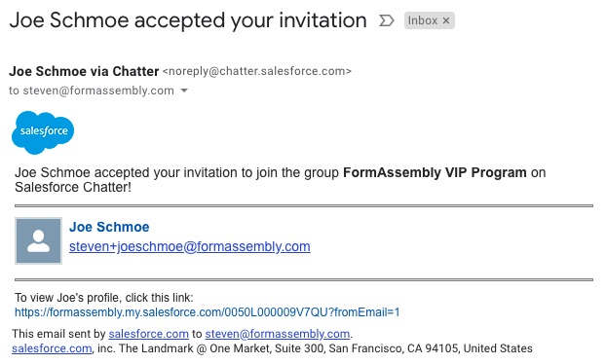The image size is (606, 364).
Task: Remove the Inbox label with its x
Action: (446, 20)
